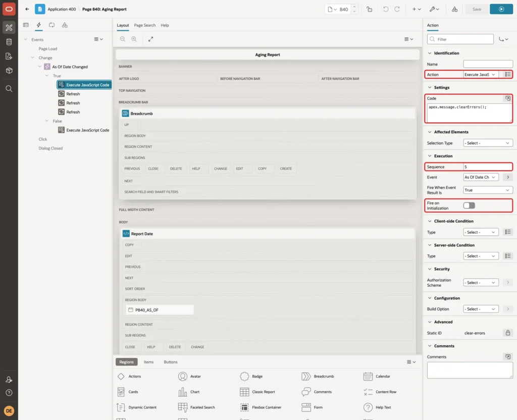The height and width of the screenshot is (420, 517).
Task: Expand the Code editor popup icon
Action: 508,98
